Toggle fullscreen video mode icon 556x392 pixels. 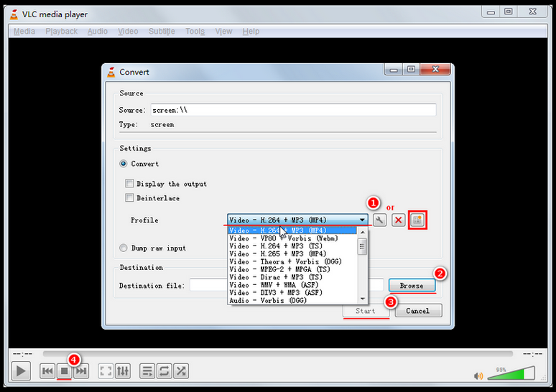[x=106, y=371]
